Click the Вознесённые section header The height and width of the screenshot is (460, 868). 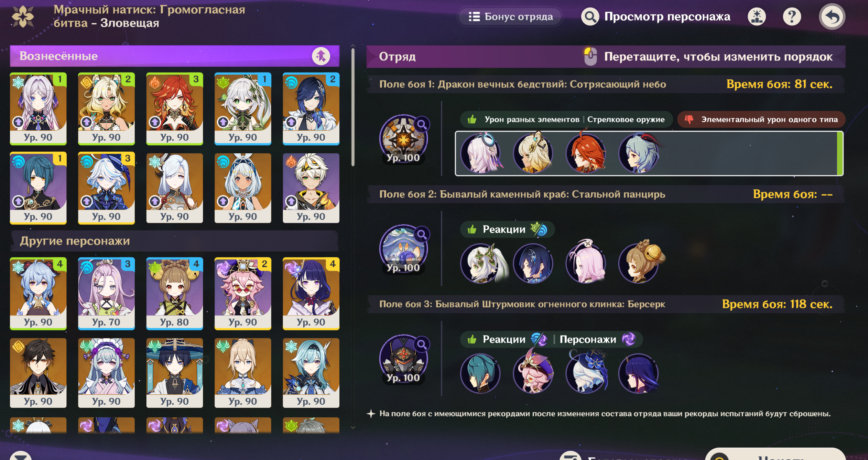pyautogui.click(x=174, y=56)
